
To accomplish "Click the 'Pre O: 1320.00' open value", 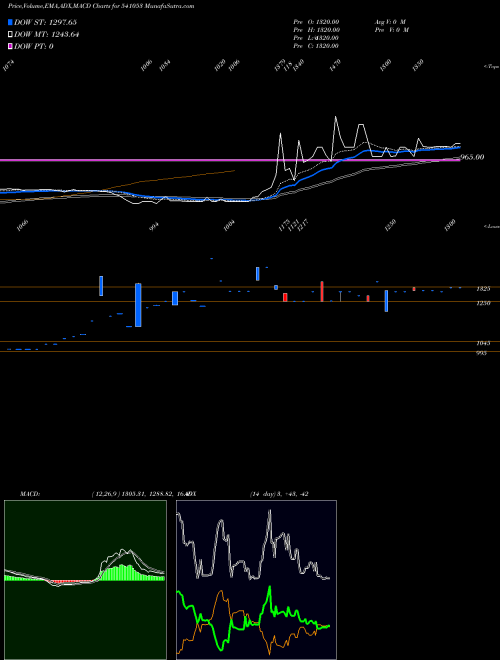I will click(316, 22).
